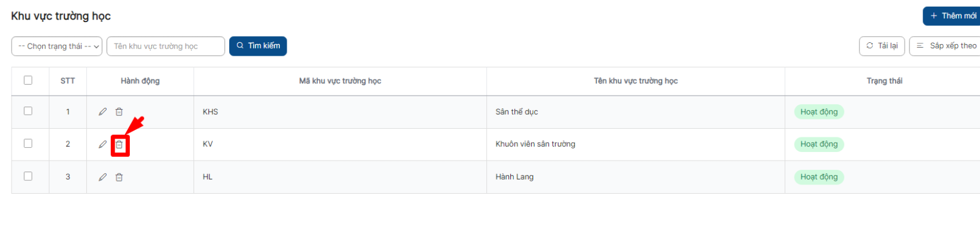
Task: Click the Mã khu vực trường học column header
Action: pos(340,81)
